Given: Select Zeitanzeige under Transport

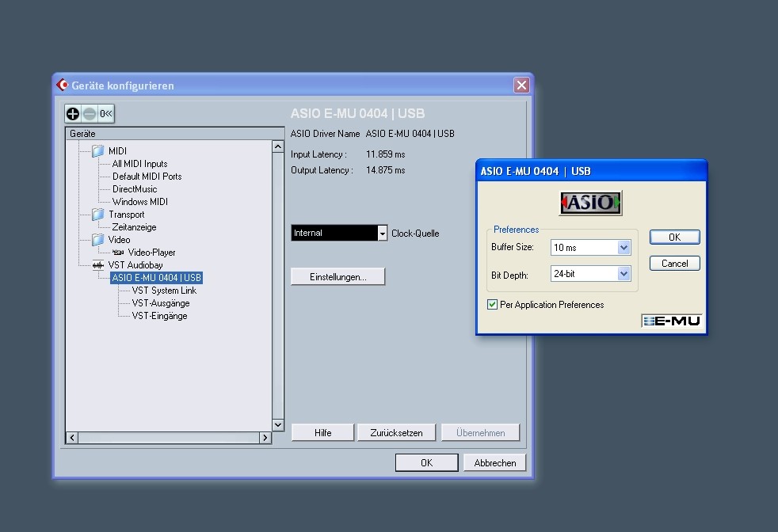Looking at the screenshot, I should click(x=134, y=227).
